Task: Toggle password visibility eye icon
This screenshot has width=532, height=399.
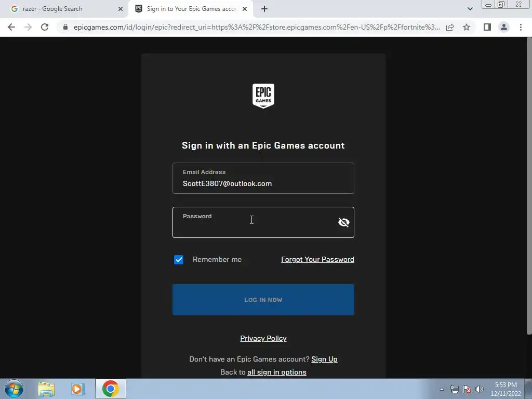Action: pyautogui.click(x=344, y=222)
